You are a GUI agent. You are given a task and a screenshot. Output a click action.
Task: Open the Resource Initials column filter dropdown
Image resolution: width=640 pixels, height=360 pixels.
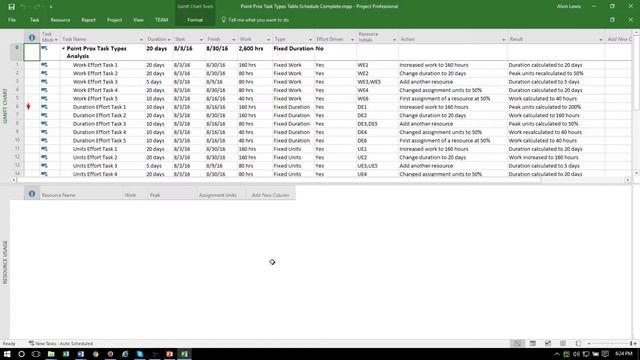[394, 40]
